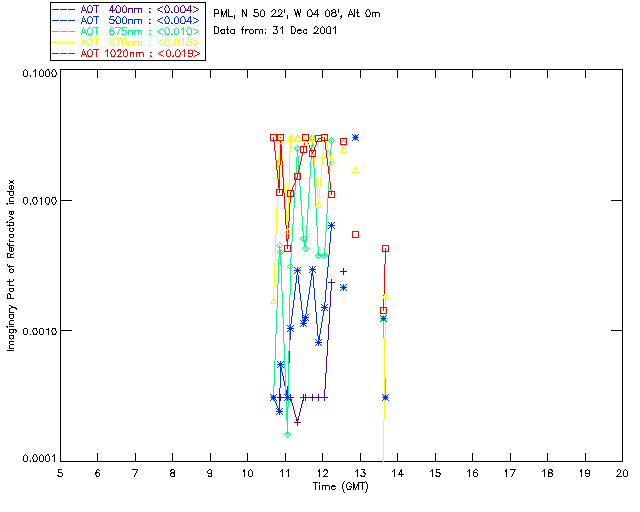Click the x-axis tick label 5
Image resolution: width=640 pixels, height=512 pixels.
pos(60,473)
